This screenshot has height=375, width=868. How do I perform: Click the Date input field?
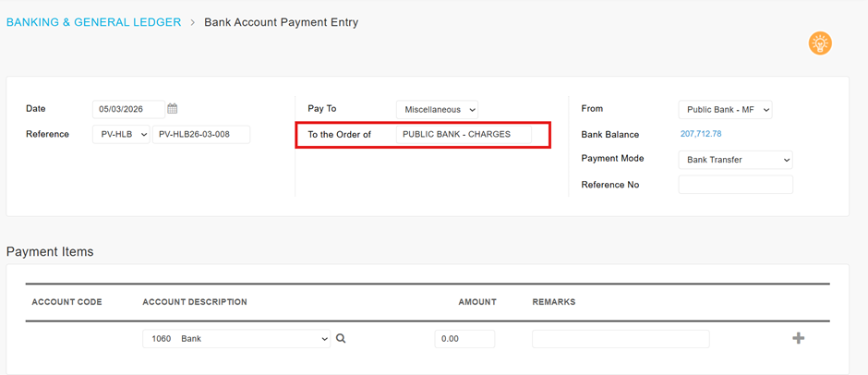pyautogui.click(x=128, y=109)
